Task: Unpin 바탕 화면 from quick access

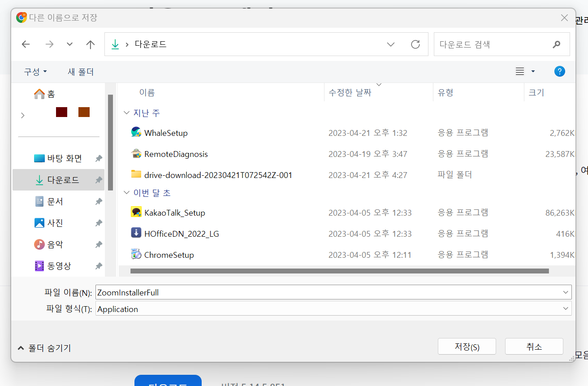Action: (98, 158)
